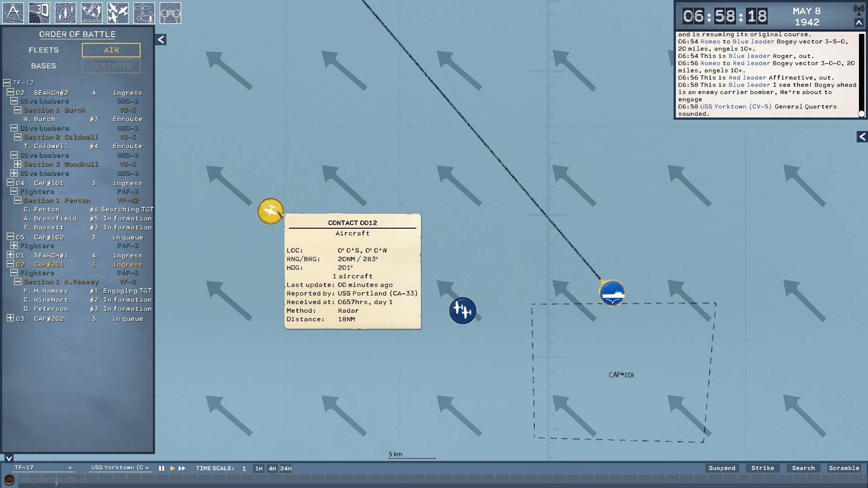The height and width of the screenshot is (488, 868).
Task: Open the right side panel arrow
Action: (x=862, y=137)
